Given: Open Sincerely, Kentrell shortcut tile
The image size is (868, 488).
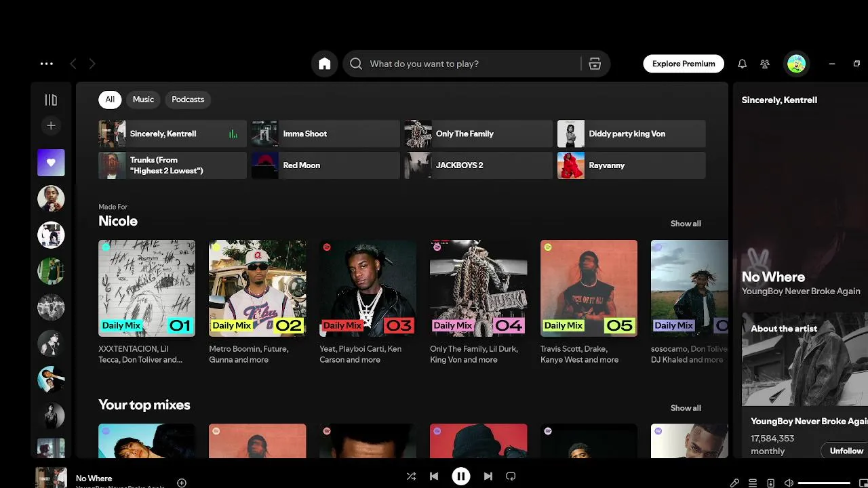Looking at the screenshot, I should point(172,134).
